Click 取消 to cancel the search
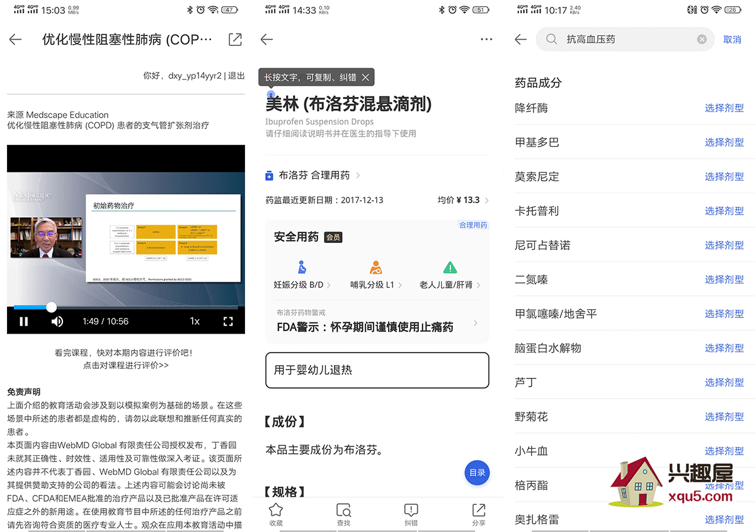 pyautogui.click(x=732, y=39)
